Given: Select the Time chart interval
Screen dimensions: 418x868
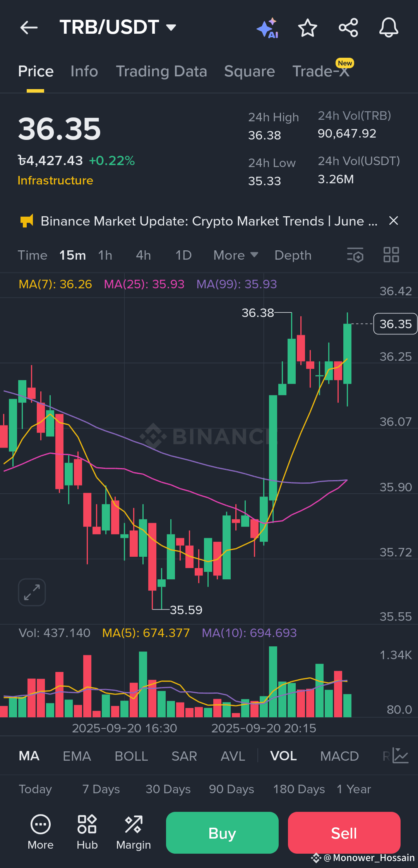Looking at the screenshot, I should pyautogui.click(x=33, y=255).
